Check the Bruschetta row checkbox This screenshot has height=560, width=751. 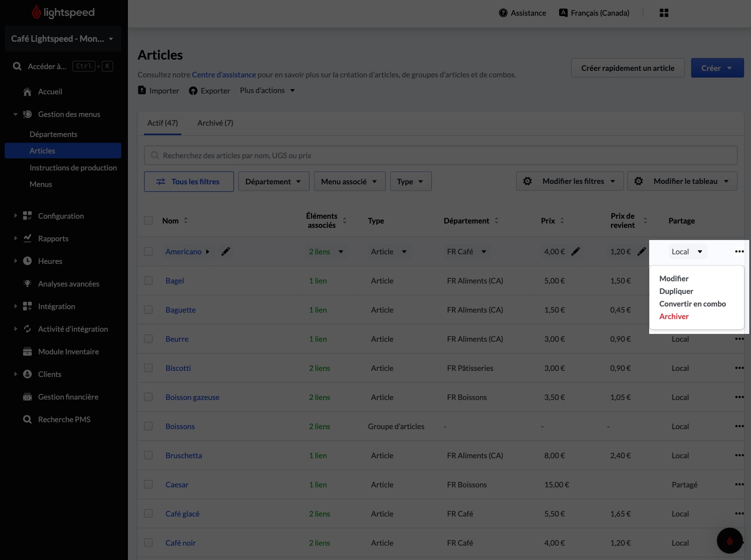(148, 455)
